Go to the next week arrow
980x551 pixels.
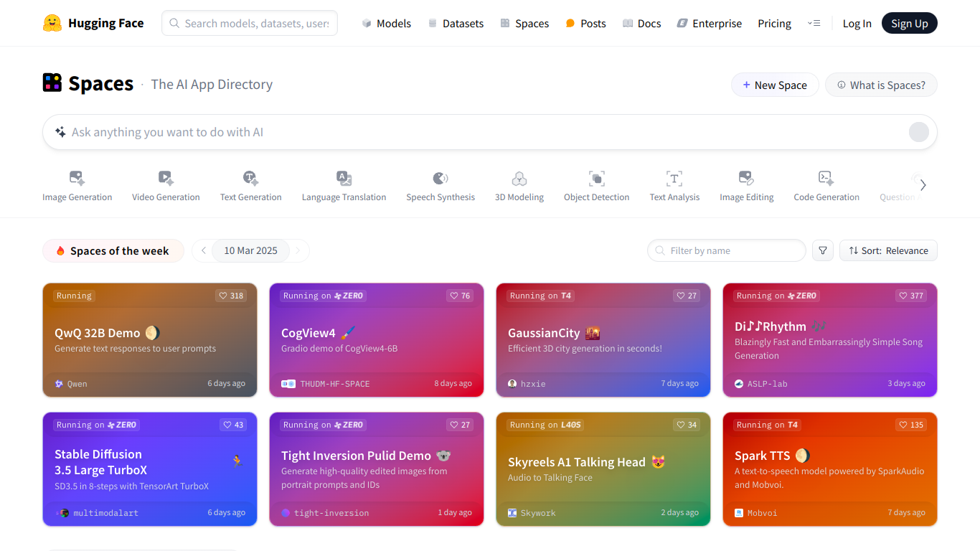pos(298,250)
